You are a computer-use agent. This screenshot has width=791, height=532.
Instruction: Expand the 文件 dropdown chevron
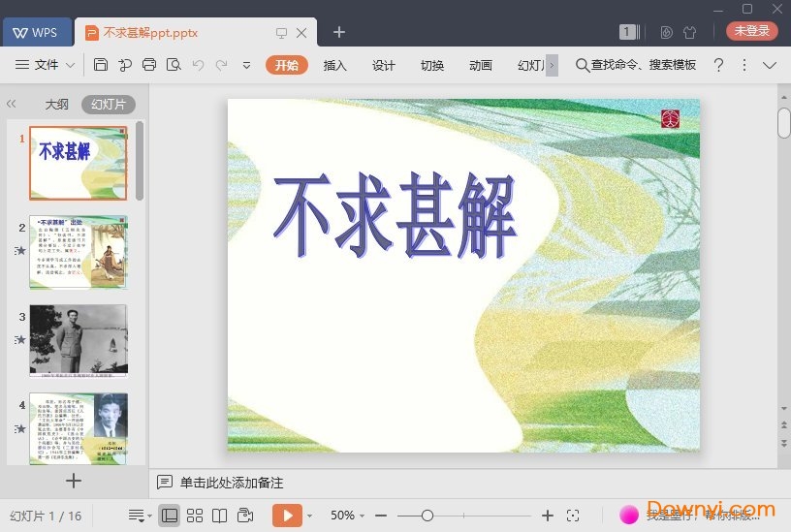[x=71, y=65]
